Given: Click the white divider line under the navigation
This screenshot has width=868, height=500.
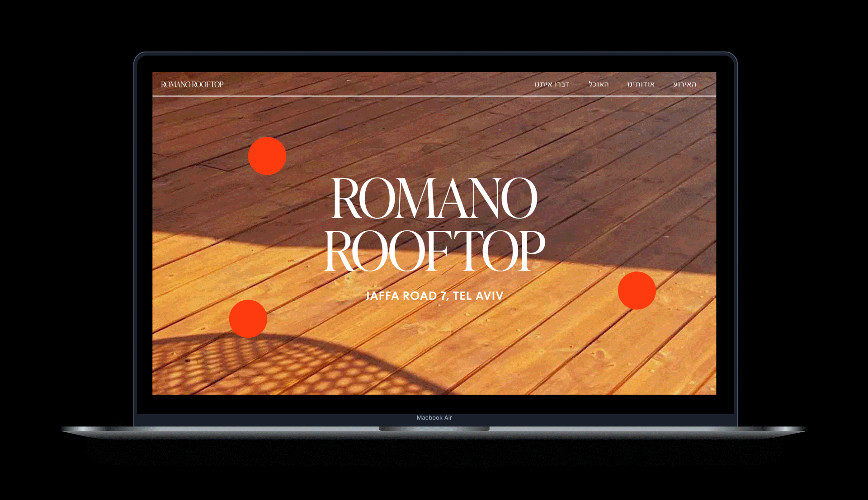Looking at the screenshot, I should coord(434,96).
